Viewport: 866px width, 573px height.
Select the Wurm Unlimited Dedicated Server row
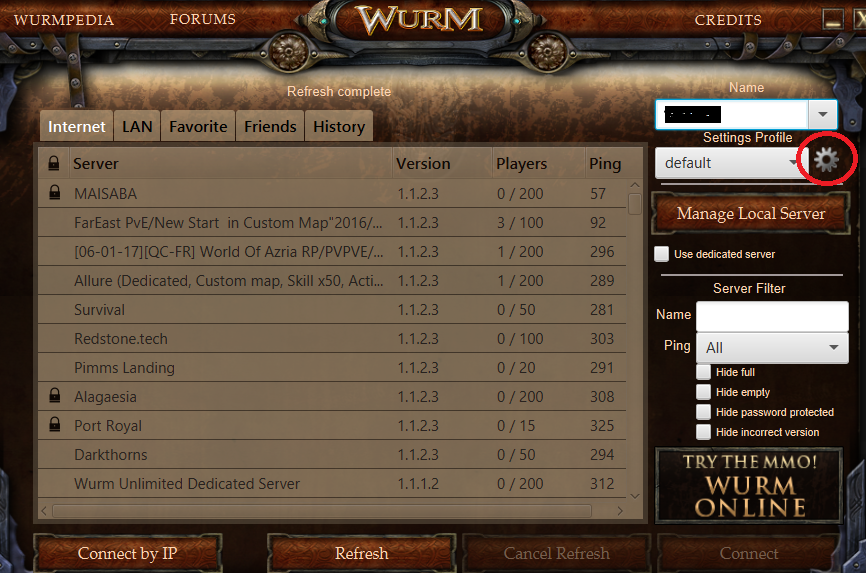332,483
